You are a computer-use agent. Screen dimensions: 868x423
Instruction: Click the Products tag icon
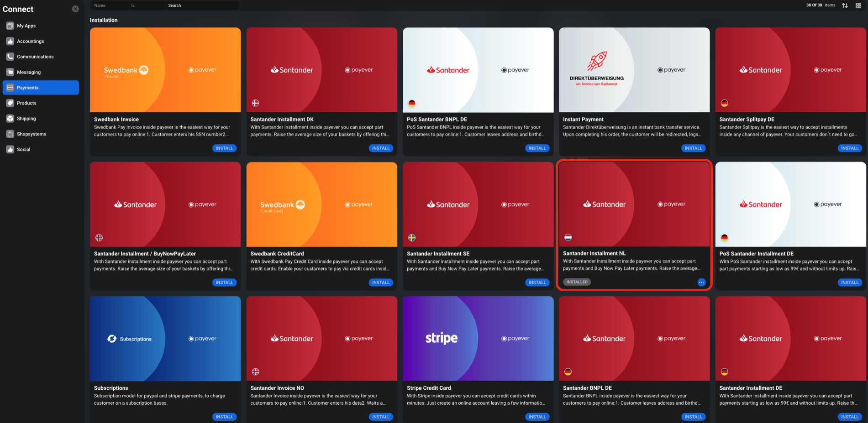point(10,103)
